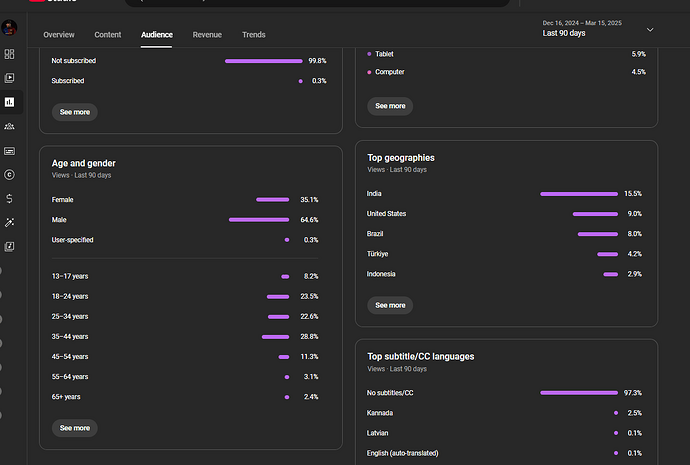Open the channel avatar in the sidebar
690x465 pixels.
[9, 28]
